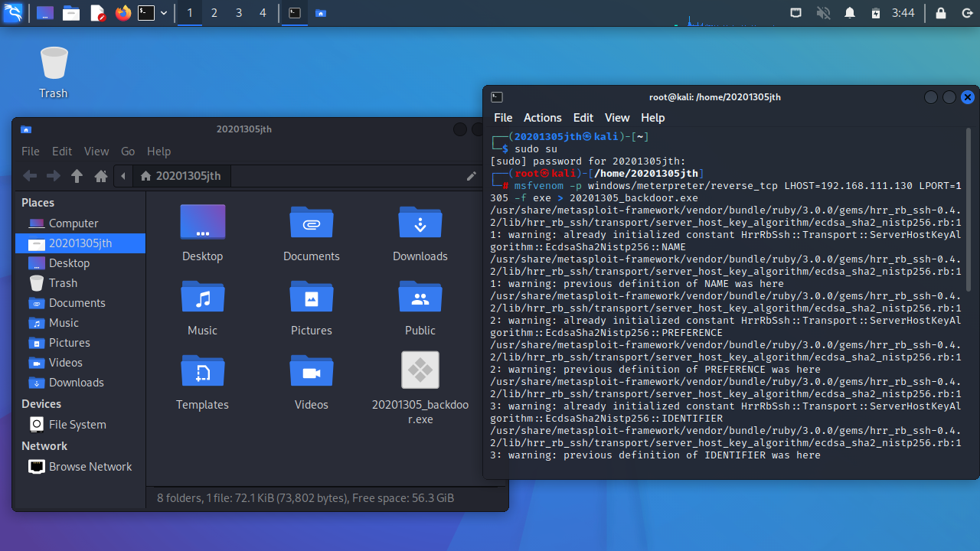The image size is (980, 551).
Task: Switch to workspace 1
Action: (190, 13)
